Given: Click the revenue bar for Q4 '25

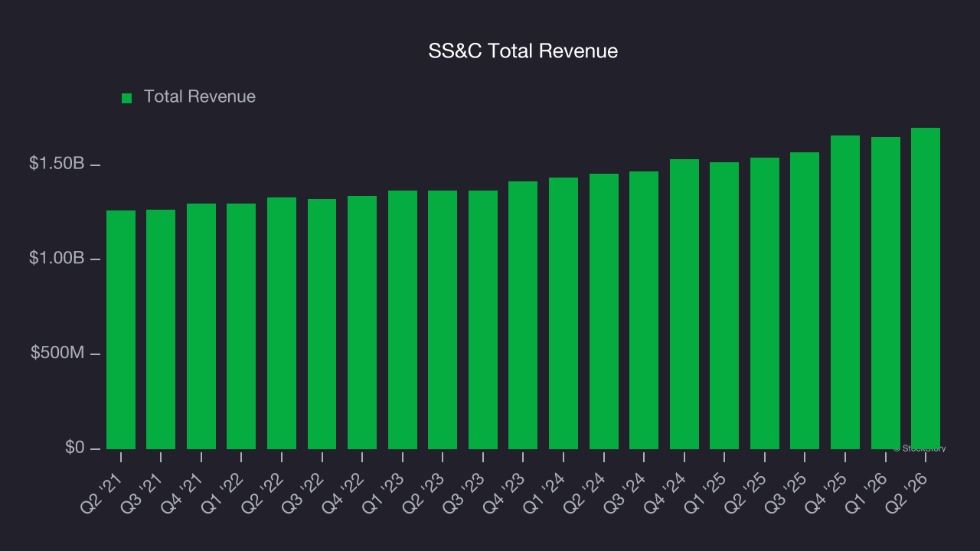Looking at the screenshot, I should 845,292.
